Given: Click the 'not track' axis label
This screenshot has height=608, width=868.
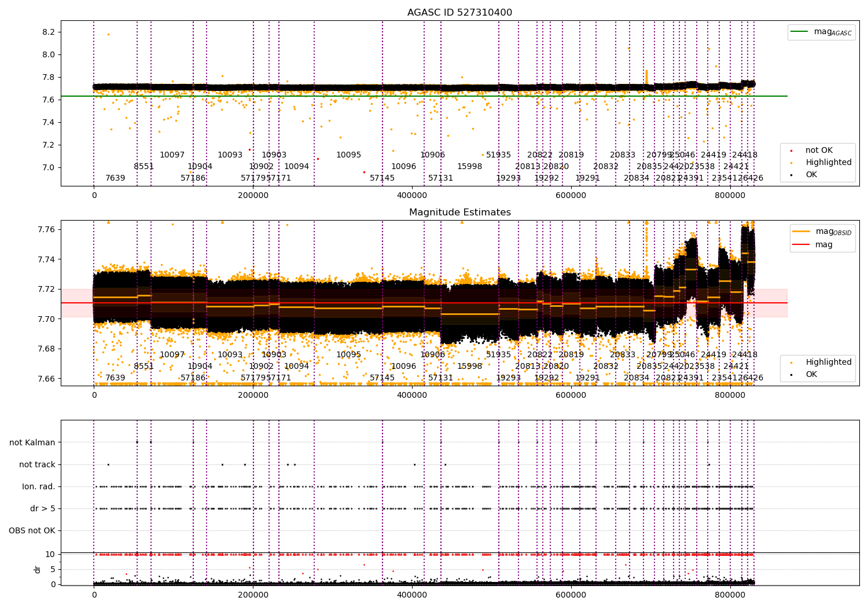Looking at the screenshot, I should tap(37, 464).
